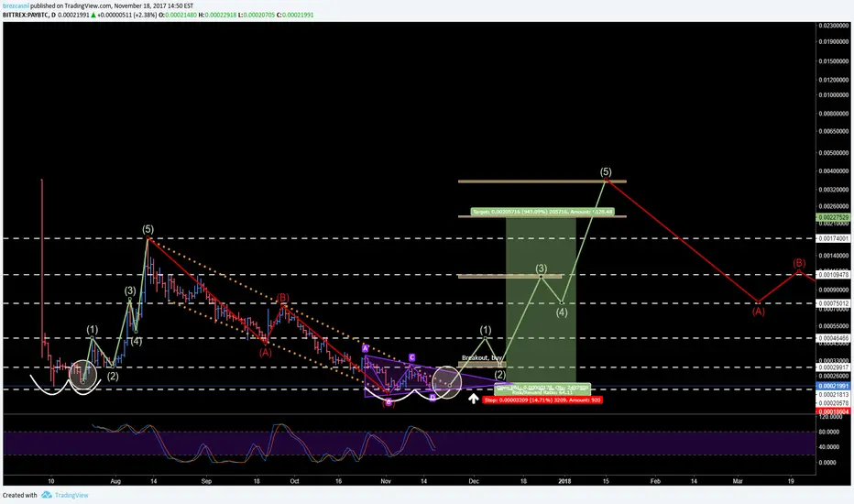
Task: Click the green Target 0.00205716 label
Action: 542,212
